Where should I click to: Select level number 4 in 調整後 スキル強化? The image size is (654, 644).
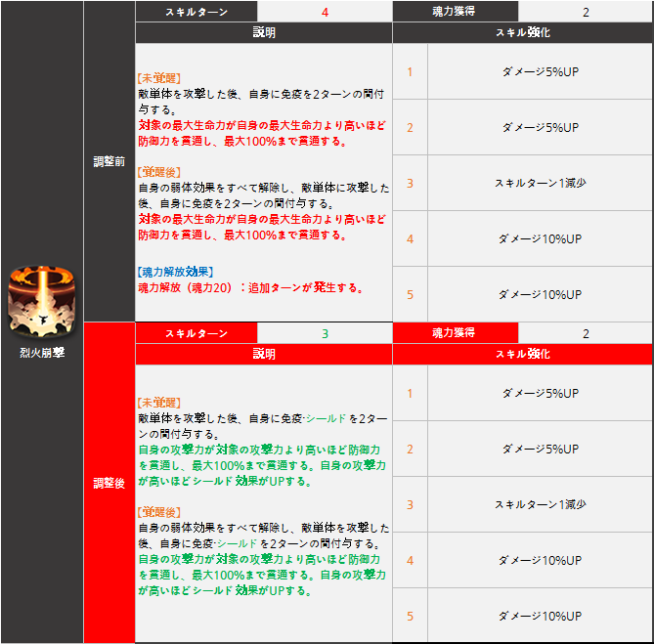pos(410,560)
